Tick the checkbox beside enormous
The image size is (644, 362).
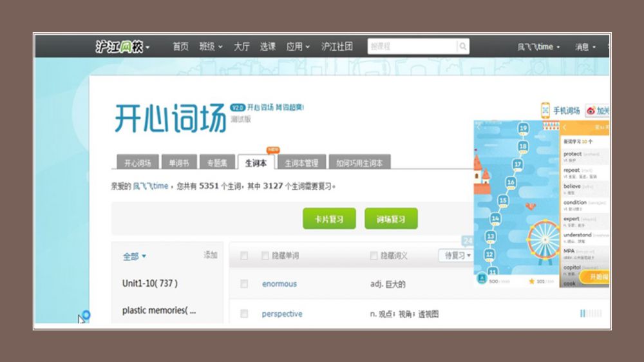[244, 284]
